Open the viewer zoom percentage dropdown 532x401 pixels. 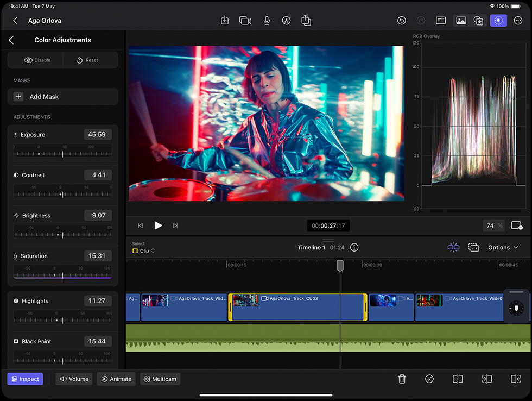click(x=493, y=226)
